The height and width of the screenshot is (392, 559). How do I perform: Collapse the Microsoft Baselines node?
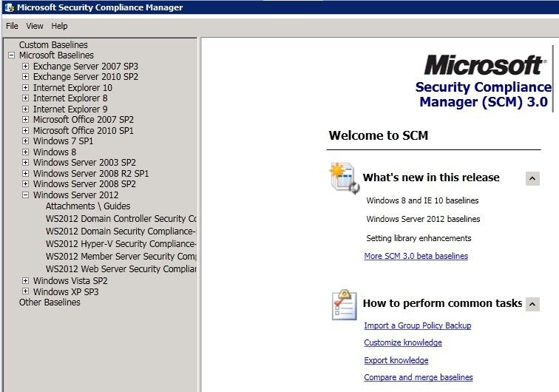[11, 55]
